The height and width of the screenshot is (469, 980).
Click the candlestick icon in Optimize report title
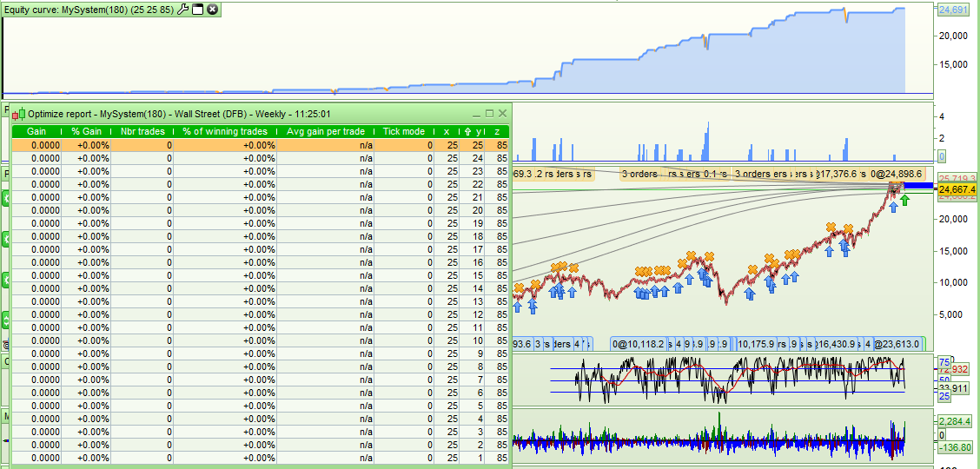(19, 114)
